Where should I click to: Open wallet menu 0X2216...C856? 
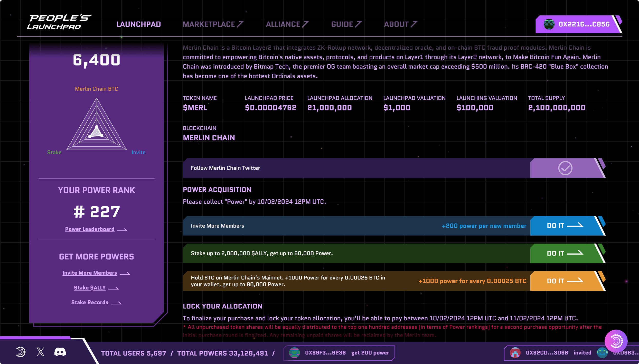tap(584, 24)
